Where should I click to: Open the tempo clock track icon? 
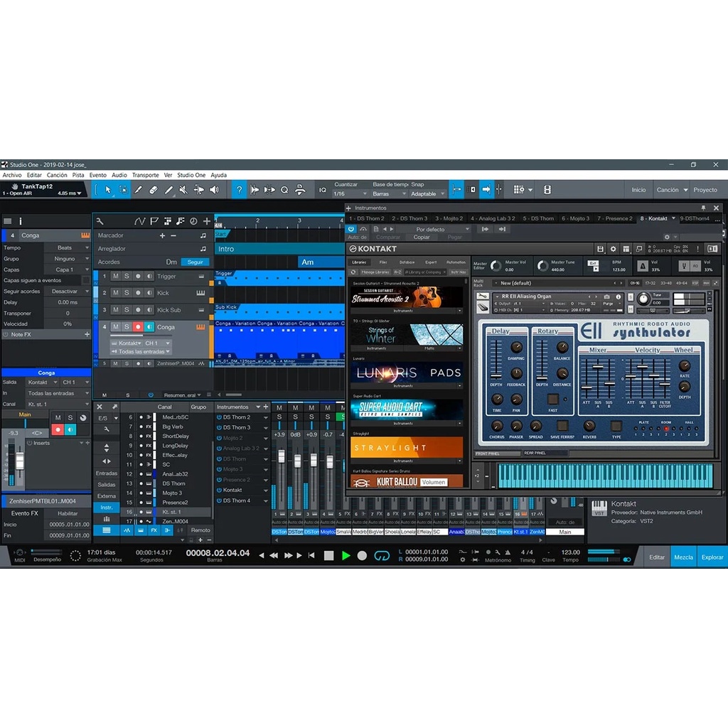tap(193, 222)
